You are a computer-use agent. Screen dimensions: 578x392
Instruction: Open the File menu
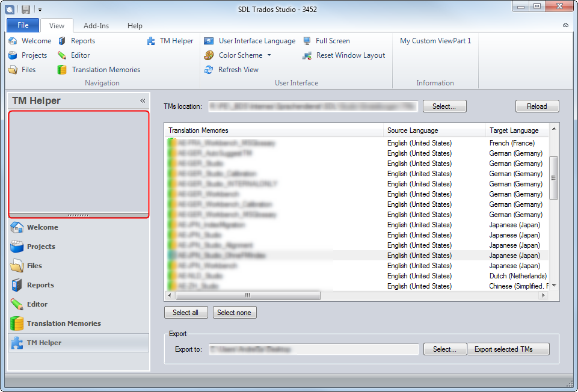(x=23, y=25)
